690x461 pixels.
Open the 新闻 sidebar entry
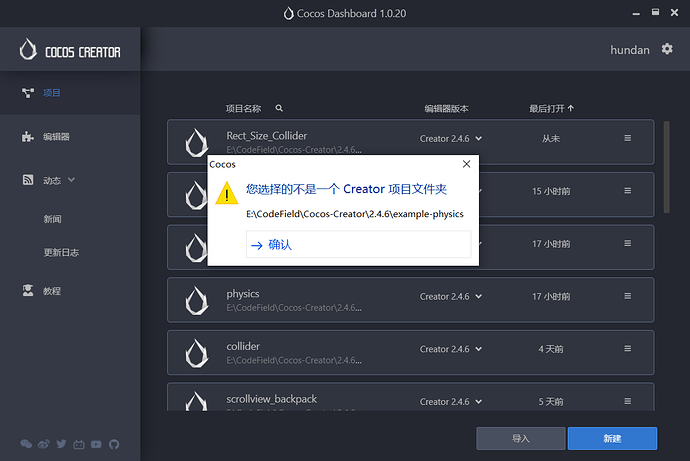pos(52,219)
